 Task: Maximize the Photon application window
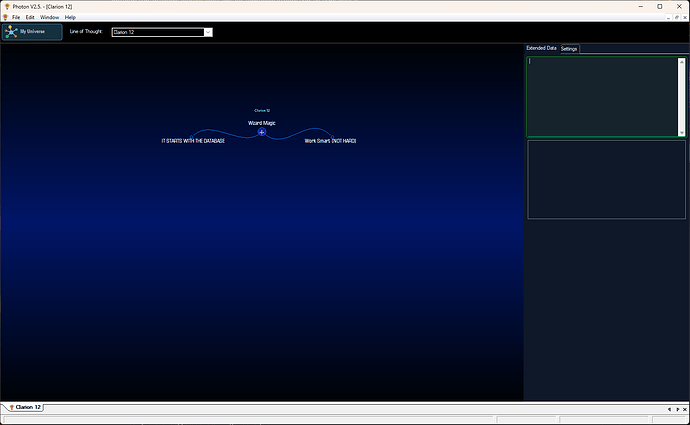pos(660,7)
